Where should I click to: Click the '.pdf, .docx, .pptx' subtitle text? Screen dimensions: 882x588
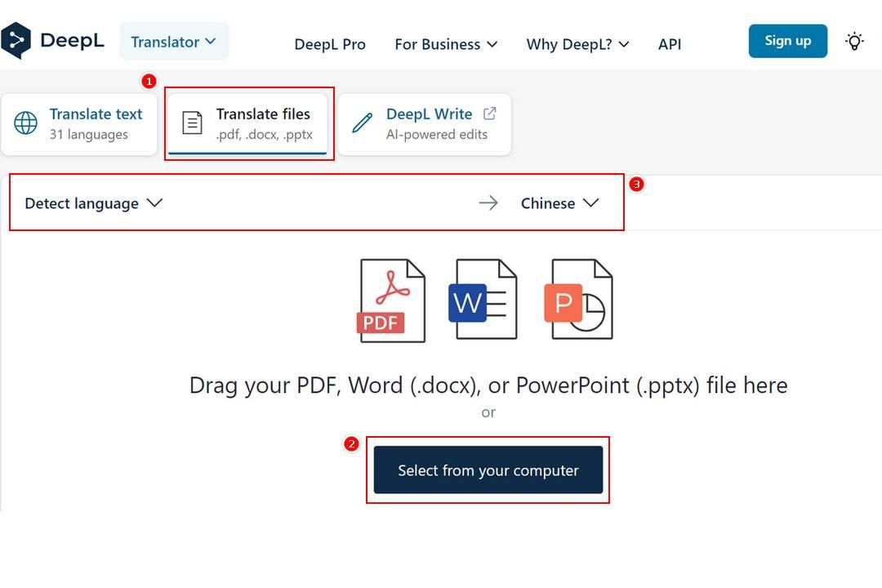point(265,135)
